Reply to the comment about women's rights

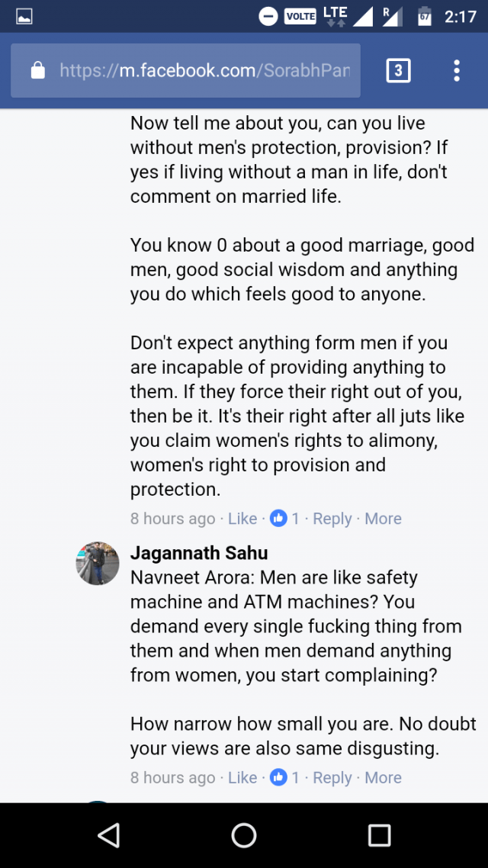[332, 519]
